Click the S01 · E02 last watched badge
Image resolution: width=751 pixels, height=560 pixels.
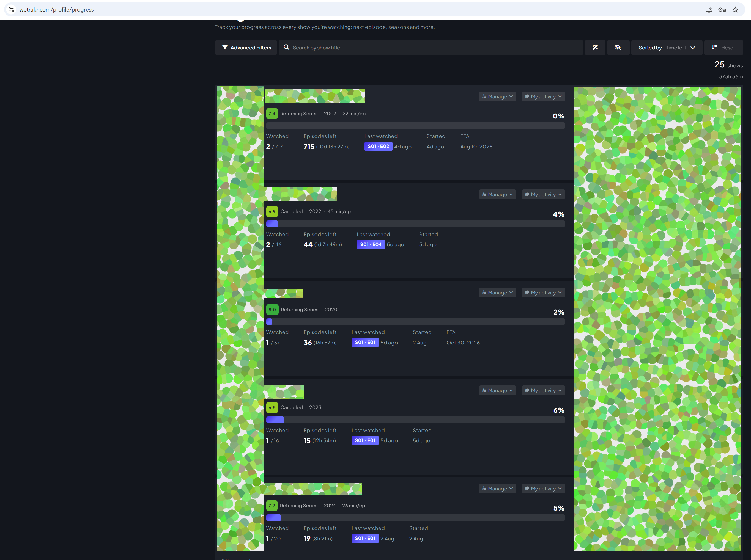coord(378,147)
